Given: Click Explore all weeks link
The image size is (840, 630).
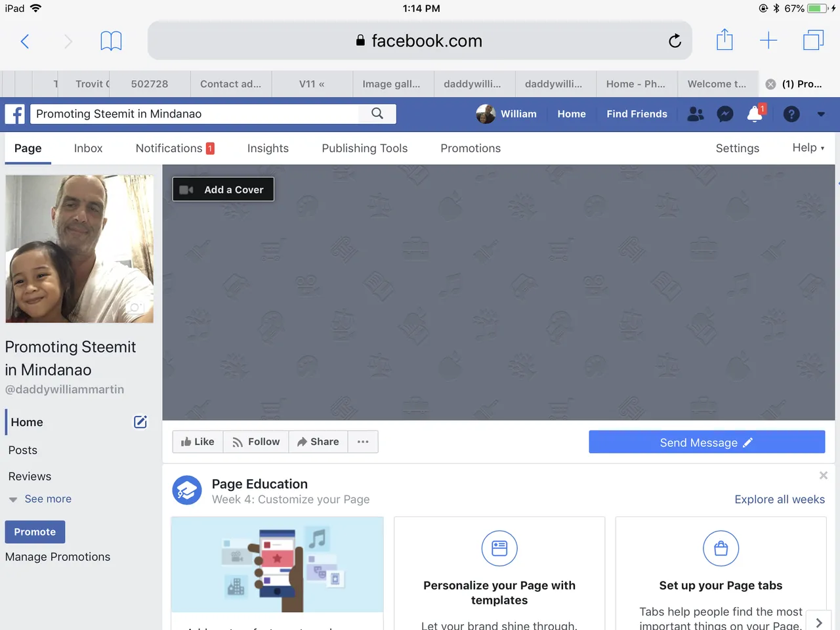Looking at the screenshot, I should [780, 499].
